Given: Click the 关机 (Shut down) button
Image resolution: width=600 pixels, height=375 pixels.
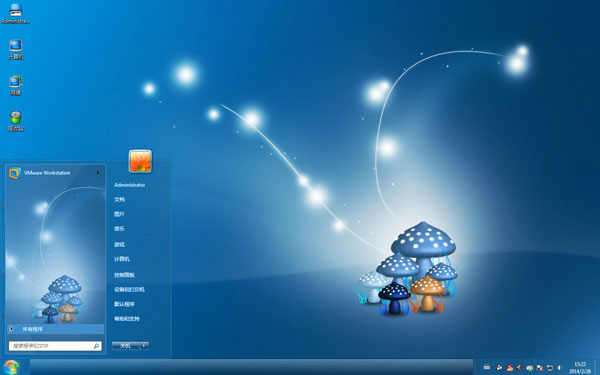Looking at the screenshot, I should 126,346.
